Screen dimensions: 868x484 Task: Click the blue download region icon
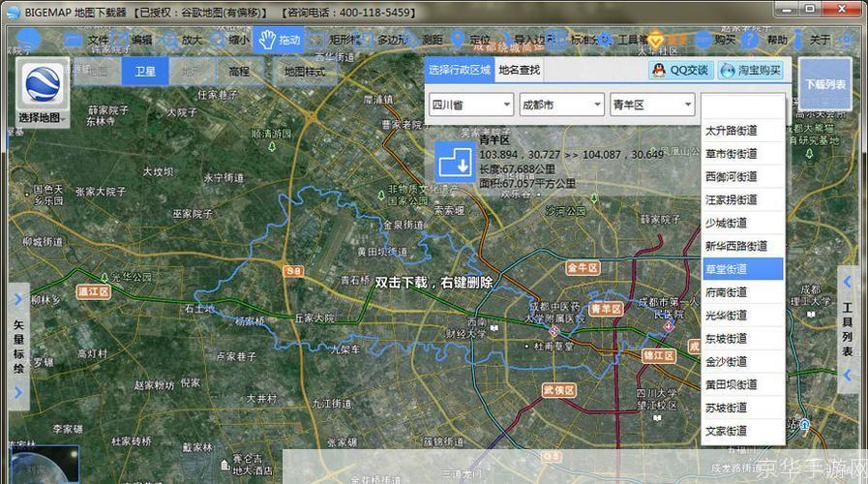pos(455,162)
